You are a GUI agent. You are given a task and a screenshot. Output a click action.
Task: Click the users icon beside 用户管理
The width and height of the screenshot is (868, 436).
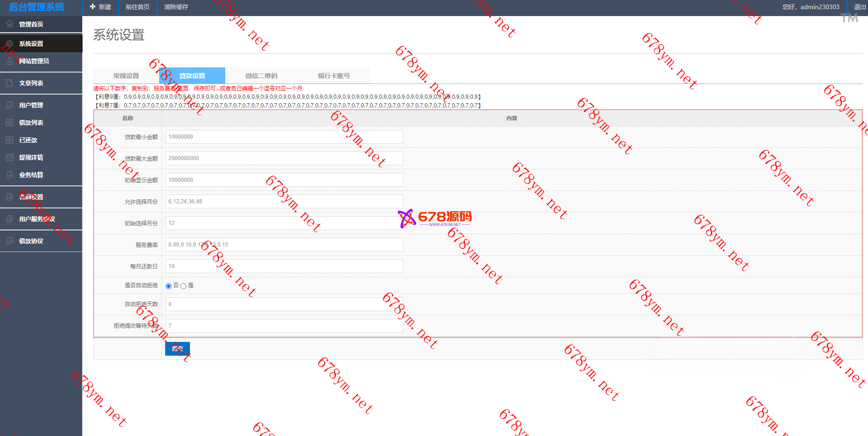pyautogui.click(x=10, y=105)
